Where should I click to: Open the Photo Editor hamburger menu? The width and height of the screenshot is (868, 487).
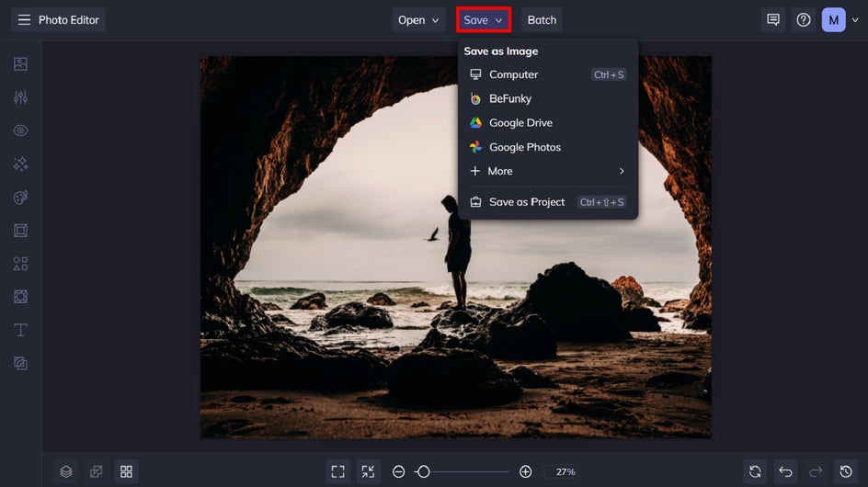[x=24, y=20]
